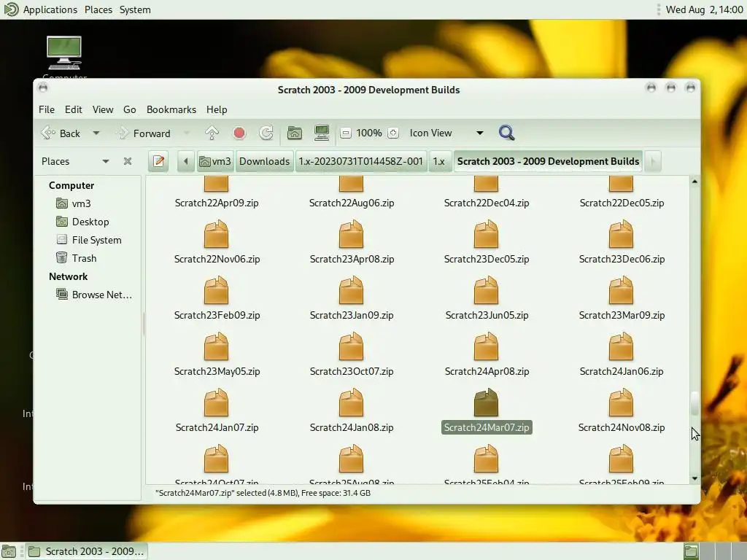Open the Home folder toolbar icon
The image size is (747, 560).
tap(295, 133)
